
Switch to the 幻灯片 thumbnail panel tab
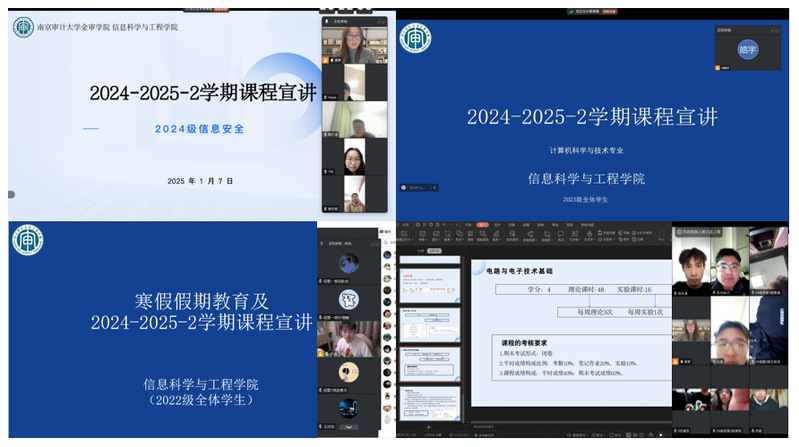pyautogui.click(x=434, y=251)
